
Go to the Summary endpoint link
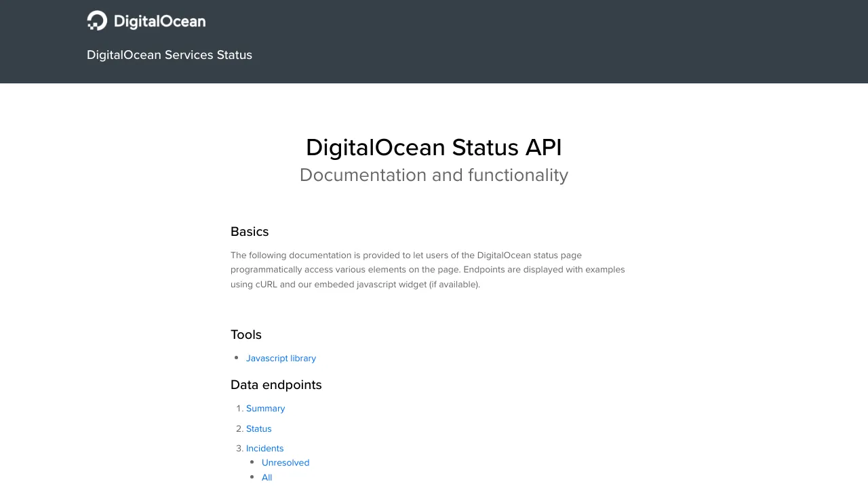pyautogui.click(x=265, y=408)
